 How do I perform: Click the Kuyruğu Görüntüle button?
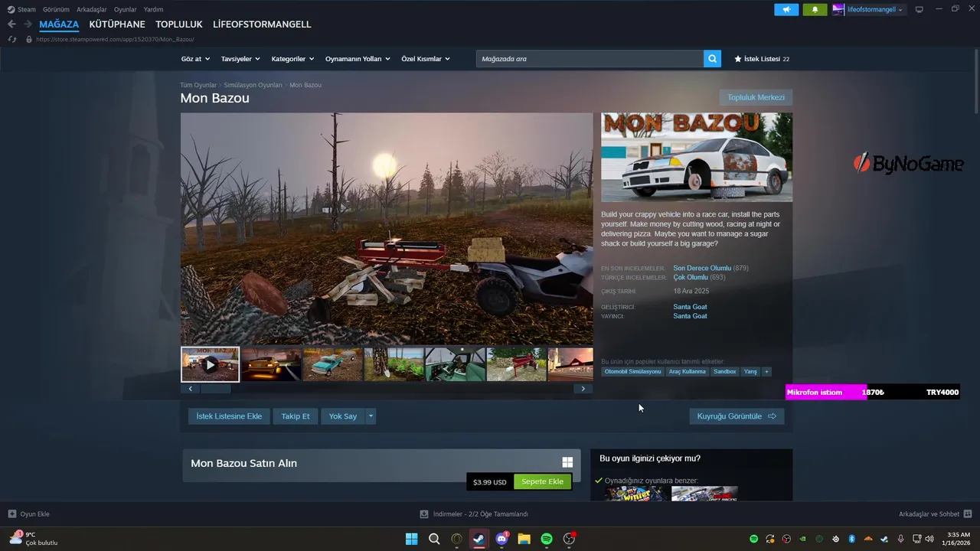point(737,416)
